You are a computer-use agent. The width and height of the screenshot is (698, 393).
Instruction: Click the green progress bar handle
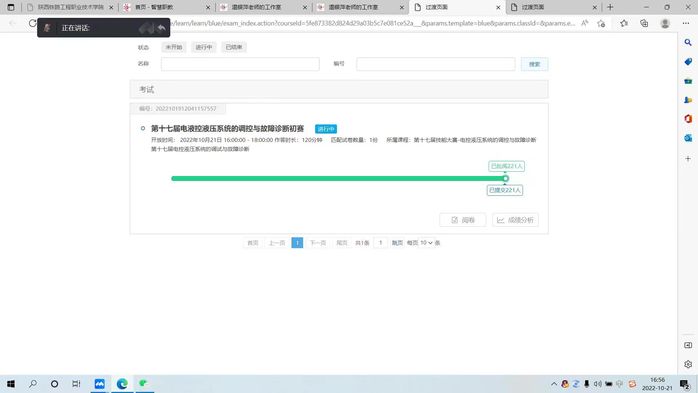(x=505, y=178)
